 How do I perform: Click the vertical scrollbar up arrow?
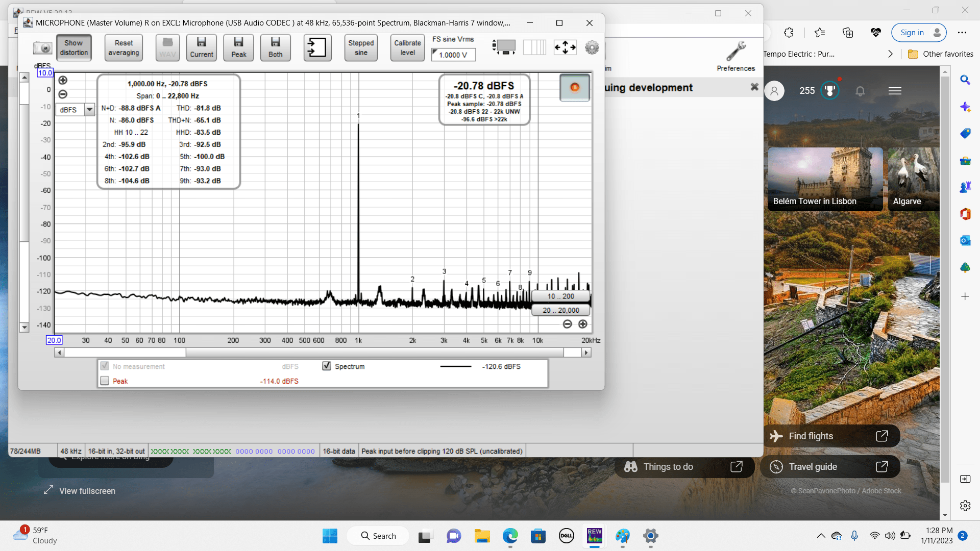pyautogui.click(x=24, y=78)
